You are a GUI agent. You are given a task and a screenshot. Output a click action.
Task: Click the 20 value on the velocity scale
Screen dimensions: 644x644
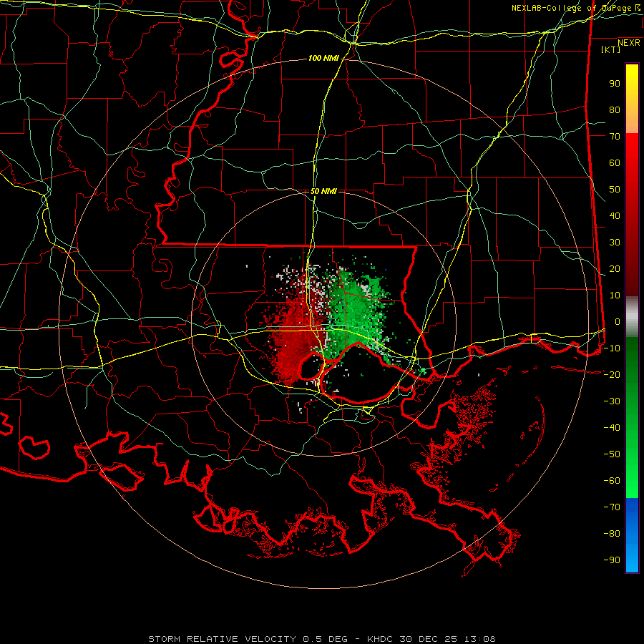615,269
